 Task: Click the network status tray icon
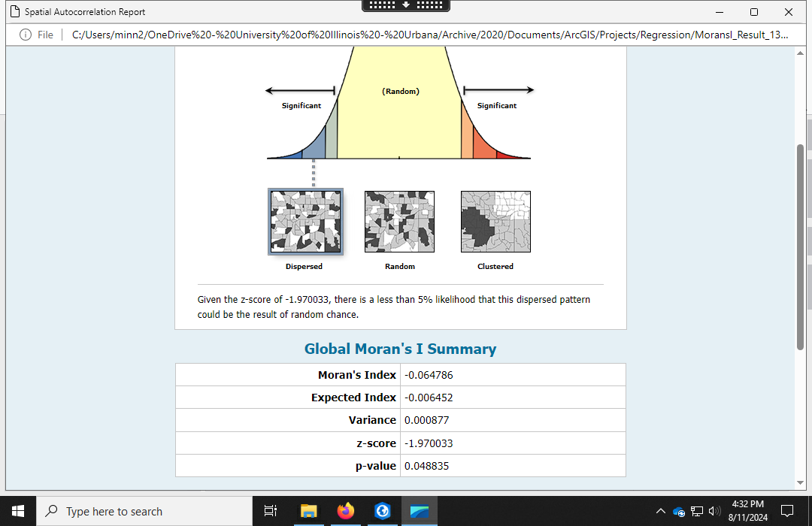point(697,512)
